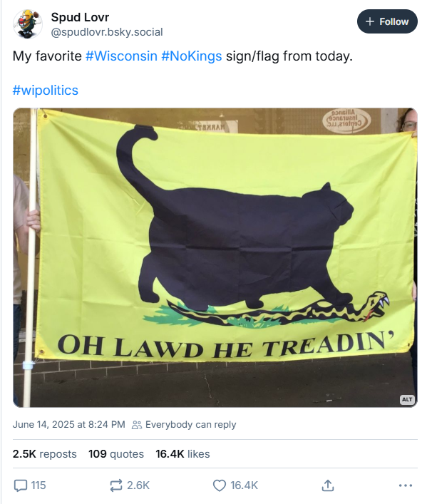Click the Follow button
427x504 pixels.
point(387,21)
